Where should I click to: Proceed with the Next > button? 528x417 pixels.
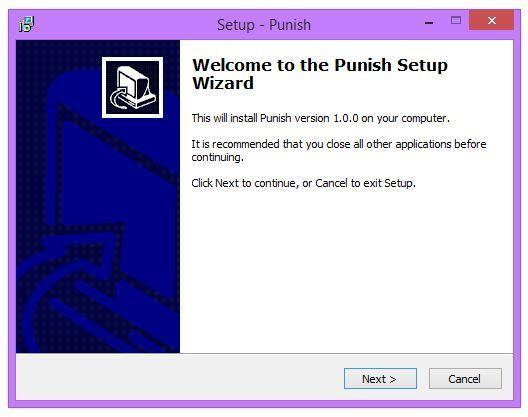point(380,379)
